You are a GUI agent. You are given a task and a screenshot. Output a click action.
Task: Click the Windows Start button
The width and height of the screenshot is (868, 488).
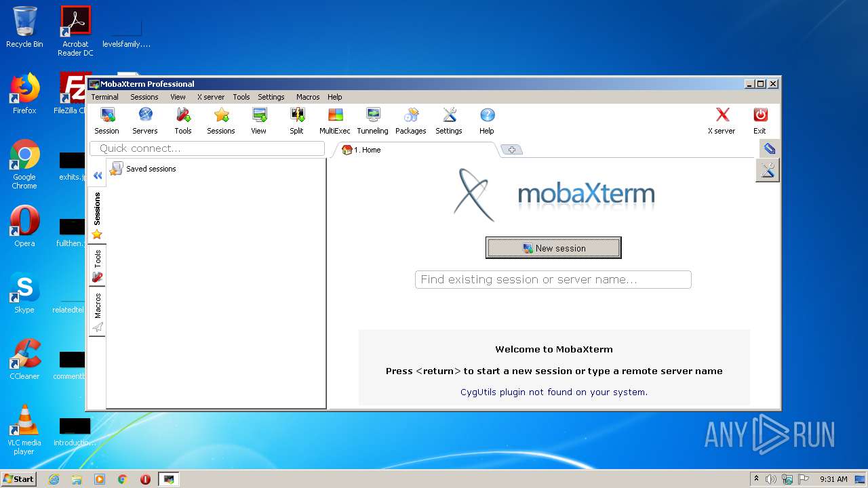click(18, 479)
